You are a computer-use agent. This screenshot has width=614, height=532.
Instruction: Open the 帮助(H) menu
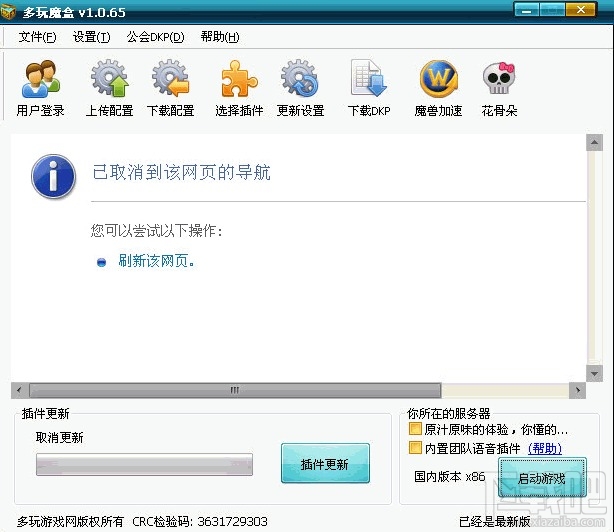[220, 37]
